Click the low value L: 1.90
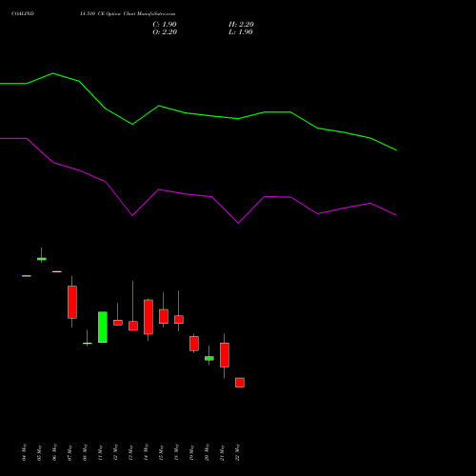 (x=241, y=32)
